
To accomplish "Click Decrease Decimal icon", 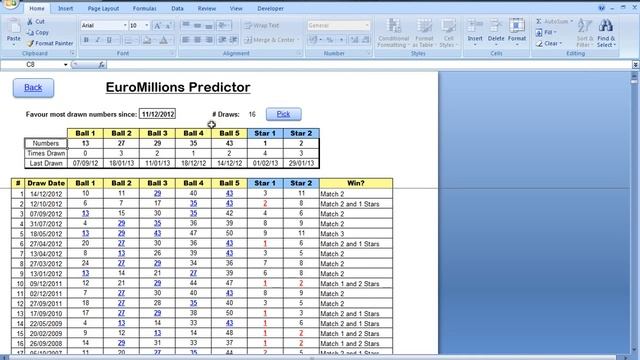I will pyautogui.click(x=366, y=40).
